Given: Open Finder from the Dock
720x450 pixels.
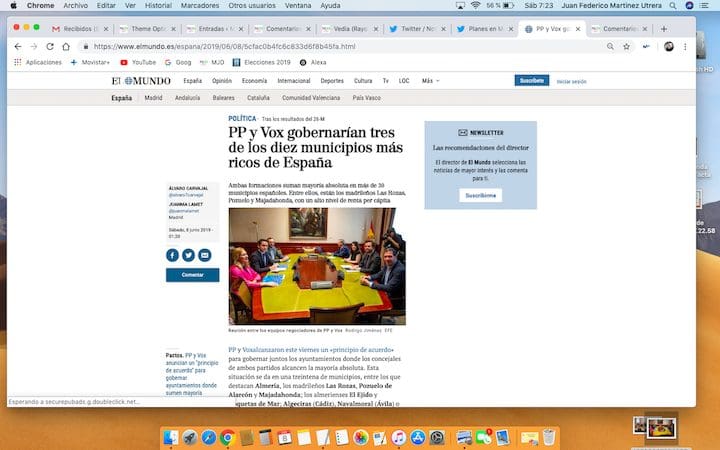Looking at the screenshot, I should 171,437.
